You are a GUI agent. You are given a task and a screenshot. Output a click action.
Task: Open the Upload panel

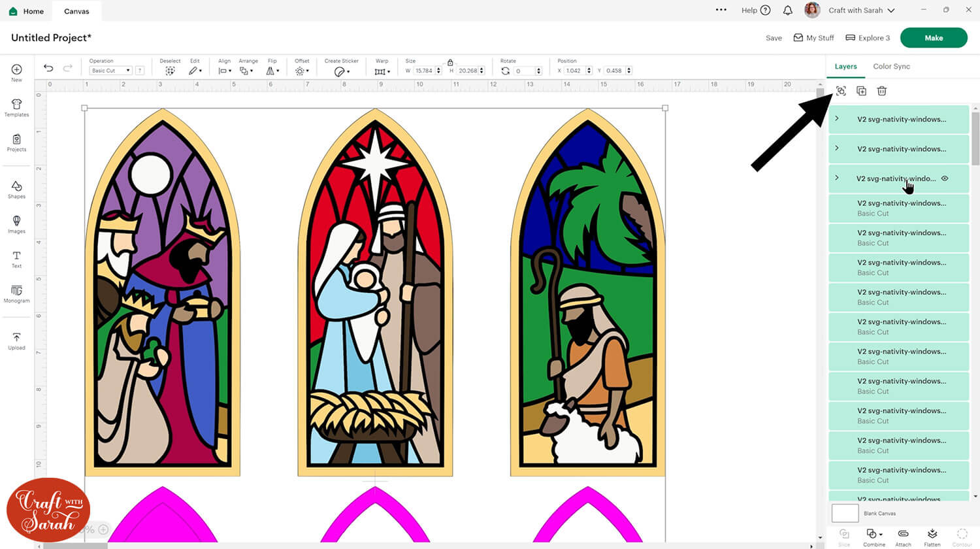pos(16,341)
